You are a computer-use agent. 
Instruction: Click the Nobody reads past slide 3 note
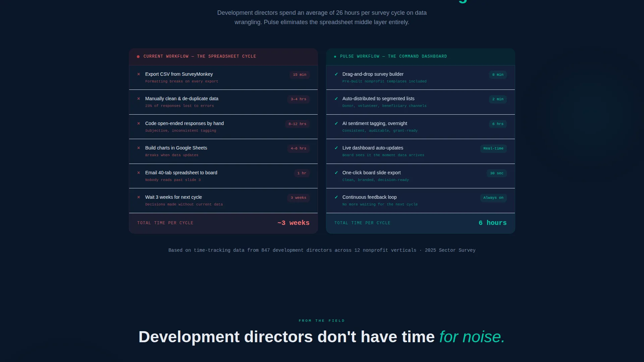(173, 180)
